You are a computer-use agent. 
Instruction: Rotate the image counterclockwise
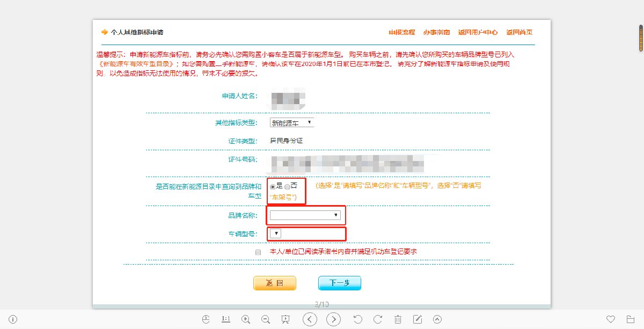point(358,319)
